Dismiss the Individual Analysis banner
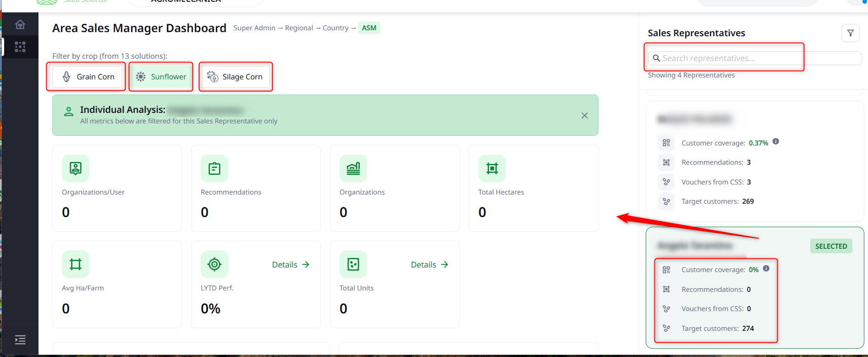The image size is (868, 357). coord(584,116)
